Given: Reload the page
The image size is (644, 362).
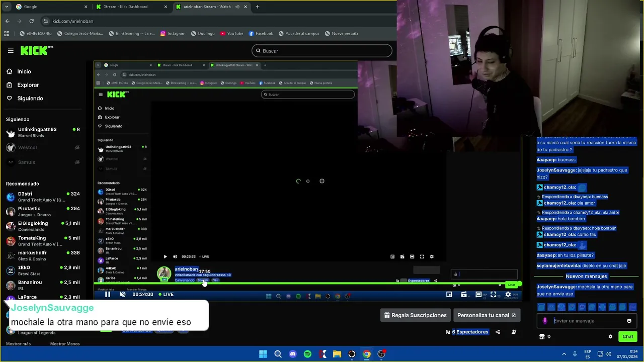Looking at the screenshot, I should pyautogui.click(x=31, y=21).
